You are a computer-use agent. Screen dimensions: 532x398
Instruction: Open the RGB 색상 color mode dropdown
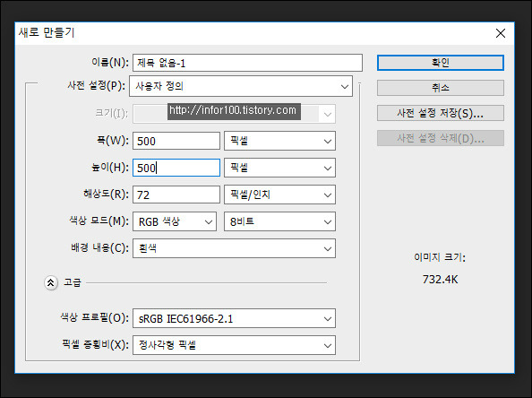click(175, 221)
